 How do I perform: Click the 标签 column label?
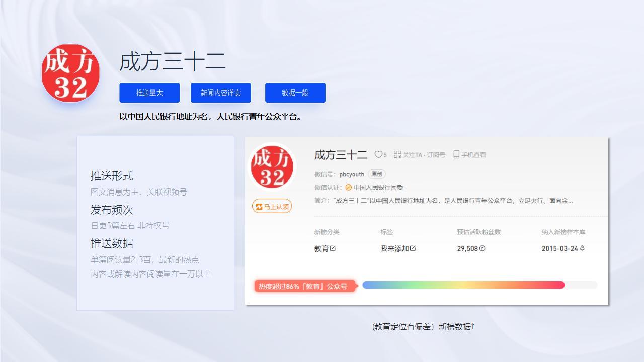point(386,232)
